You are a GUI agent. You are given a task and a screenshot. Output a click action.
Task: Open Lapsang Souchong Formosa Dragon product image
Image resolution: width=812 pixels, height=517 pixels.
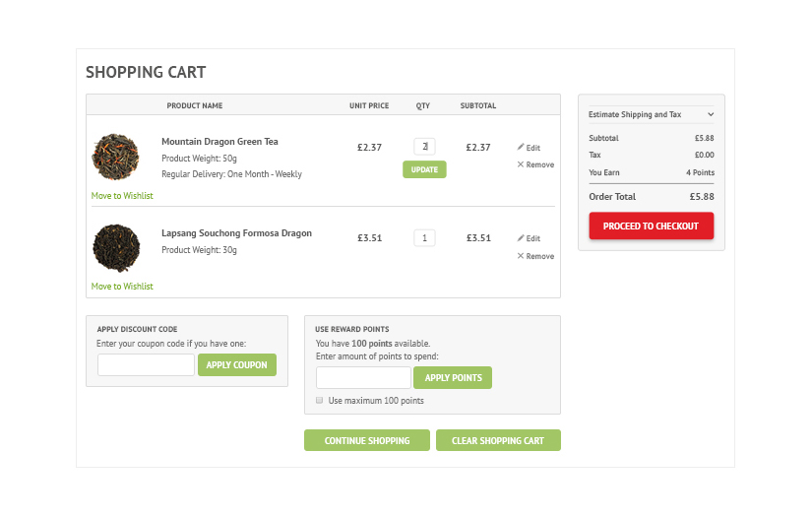pyautogui.click(x=116, y=247)
